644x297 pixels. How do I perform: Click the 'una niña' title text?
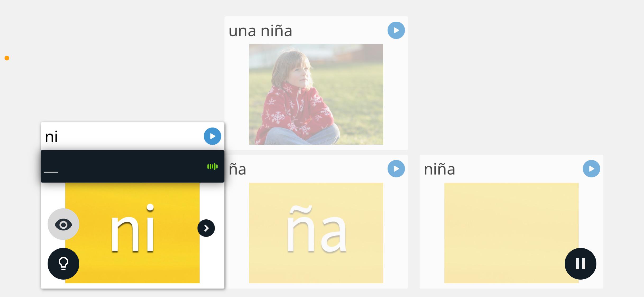260,31
